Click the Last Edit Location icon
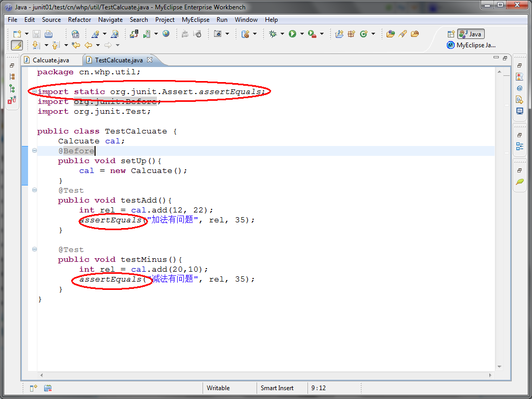The image size is (532, 399). click(x=76, y=45)
